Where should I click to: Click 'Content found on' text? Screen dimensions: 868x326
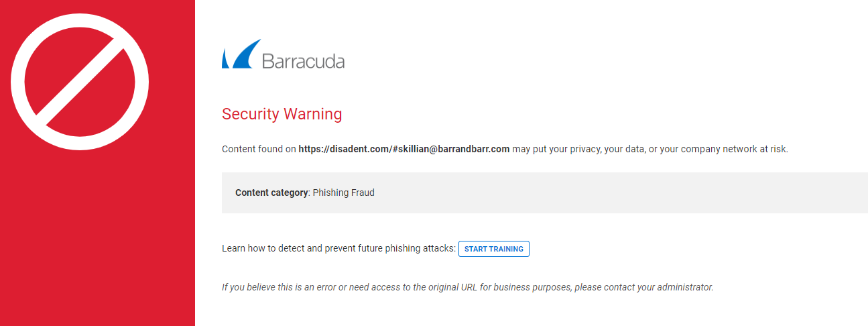click(259, 149)
